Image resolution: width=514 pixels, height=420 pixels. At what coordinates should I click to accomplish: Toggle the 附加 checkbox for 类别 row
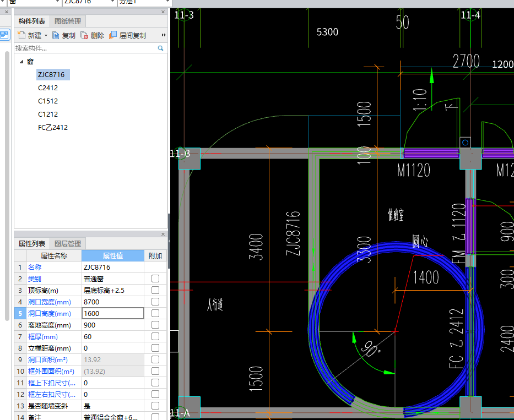coord(155,279)
